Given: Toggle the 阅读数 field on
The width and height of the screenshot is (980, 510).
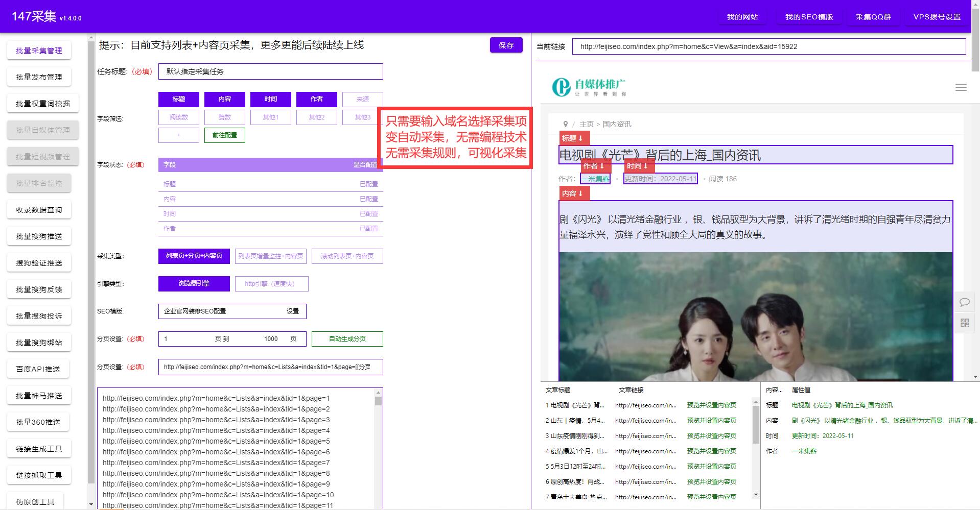Looking at the screenshot, I should (x=178, y=117).
